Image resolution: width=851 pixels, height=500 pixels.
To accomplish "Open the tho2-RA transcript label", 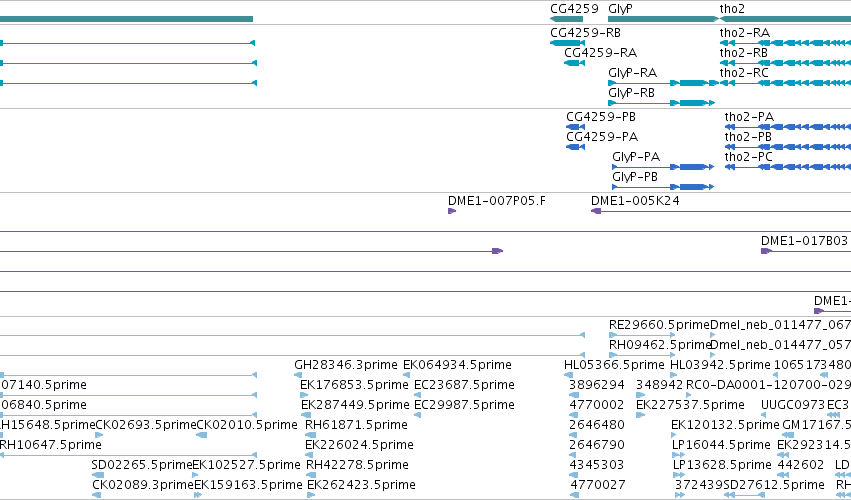I will pos(745,33).
